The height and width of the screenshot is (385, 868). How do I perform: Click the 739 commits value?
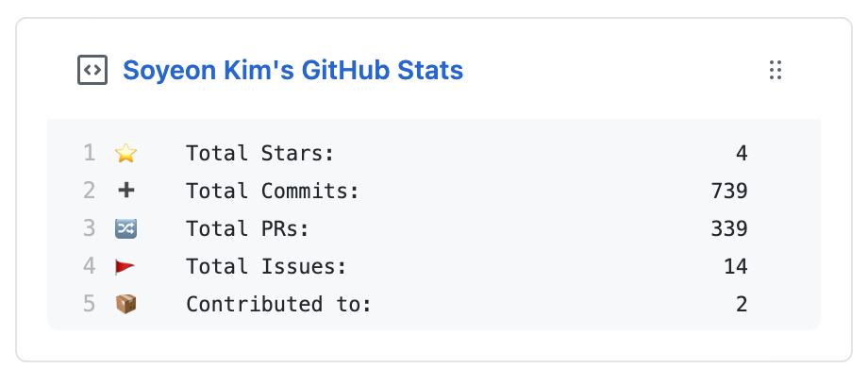[729, 191]
